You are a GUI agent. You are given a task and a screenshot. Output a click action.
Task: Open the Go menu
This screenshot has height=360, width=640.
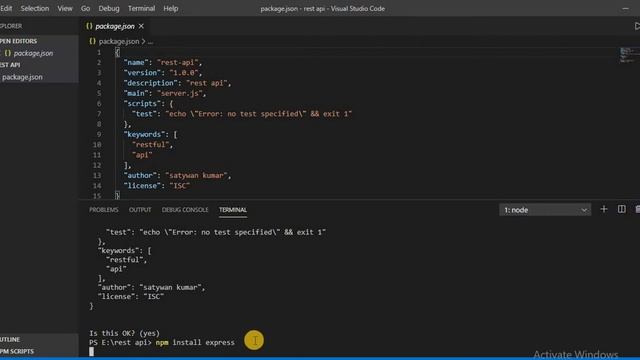[85, 8]
